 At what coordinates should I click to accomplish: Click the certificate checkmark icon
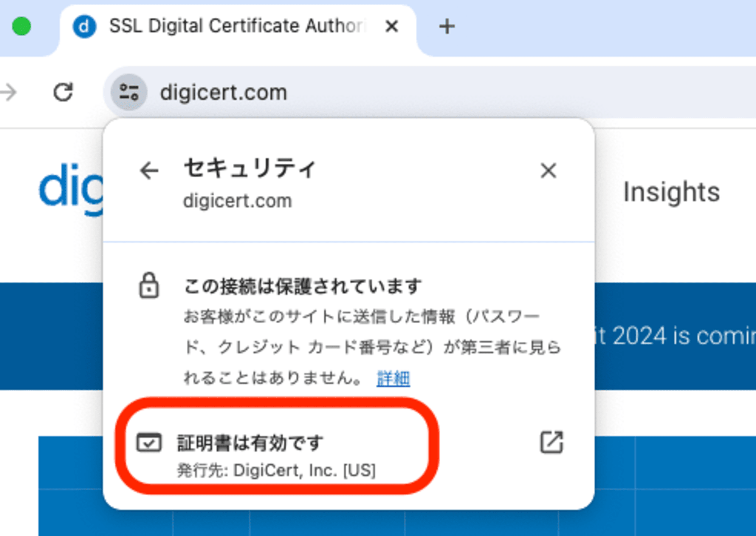click(x=149, y=442)
